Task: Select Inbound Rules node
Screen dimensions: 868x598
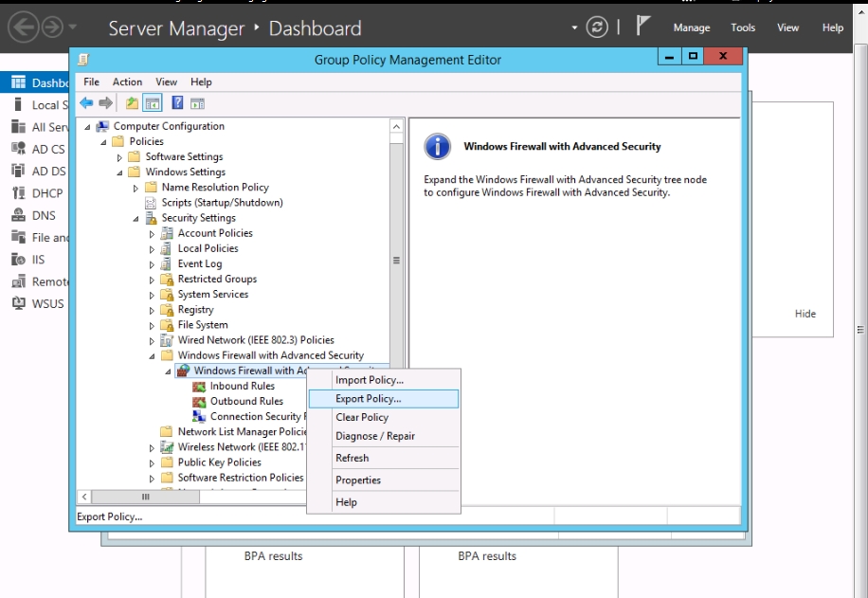Action: click(242, 386)
